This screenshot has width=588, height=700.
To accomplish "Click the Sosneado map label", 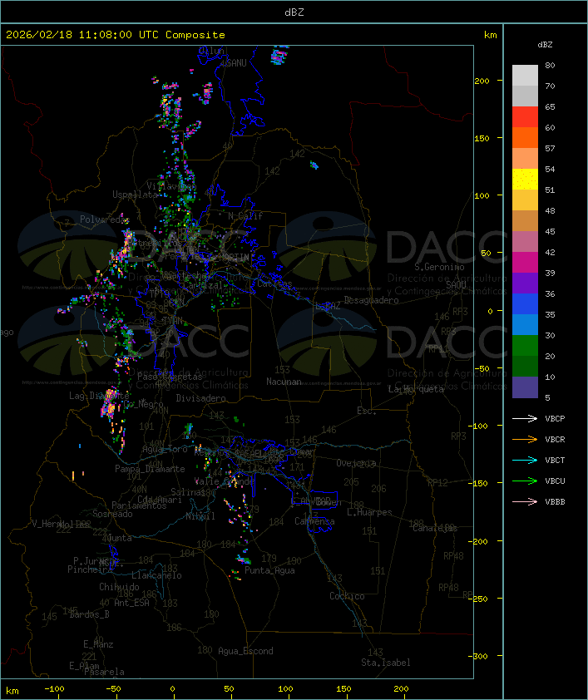I will pyautogui.click(x=112, y=514).
